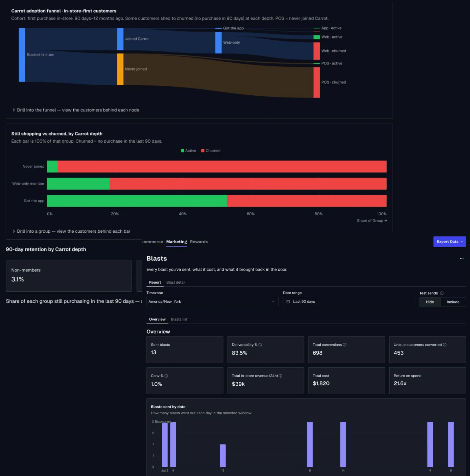
Task: Select Include for test sends
Action: (x=453, y=302)
